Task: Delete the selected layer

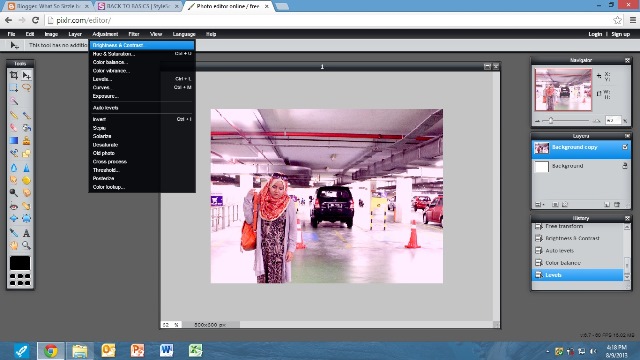Action: point(617,204)
